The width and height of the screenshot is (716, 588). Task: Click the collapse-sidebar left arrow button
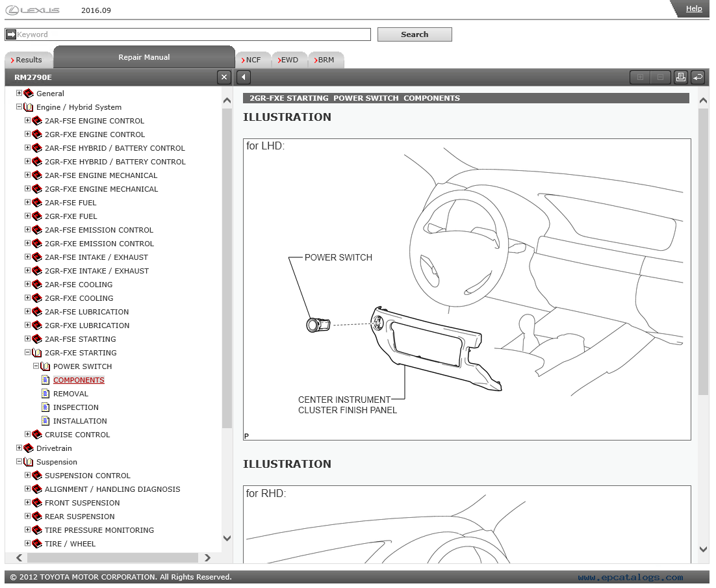pos(244,77)
